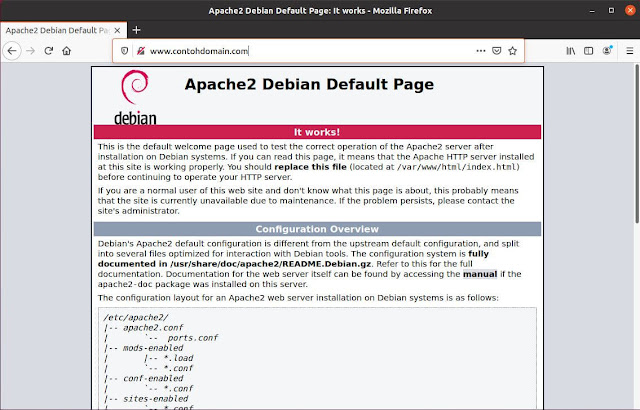Image resolution: width=640 pixels, height=410 pixels.
Task: Click 'Apache2 Debian Default Page' heading
Action: [x=309, y=84]
